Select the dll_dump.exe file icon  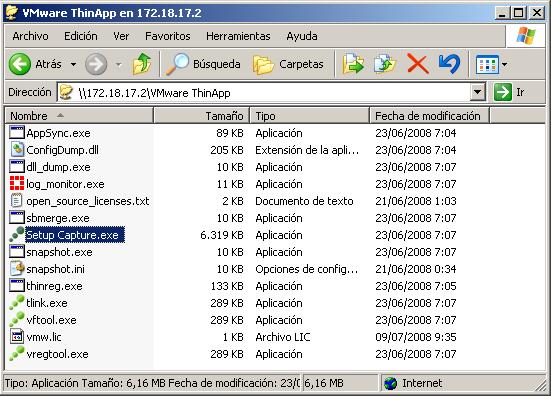click(17, 167)
